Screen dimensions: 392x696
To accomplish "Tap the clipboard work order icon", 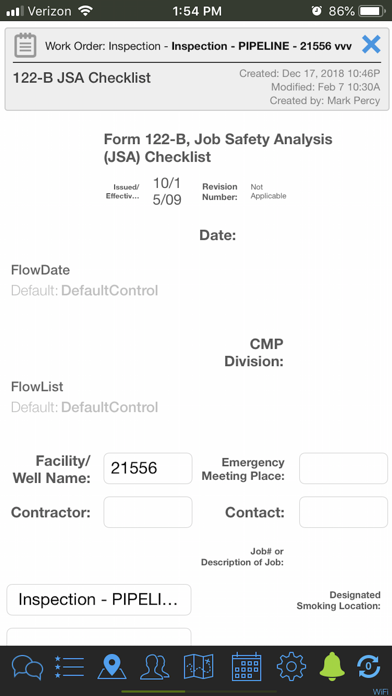I will pyautogui.click(x=25, y=45).
